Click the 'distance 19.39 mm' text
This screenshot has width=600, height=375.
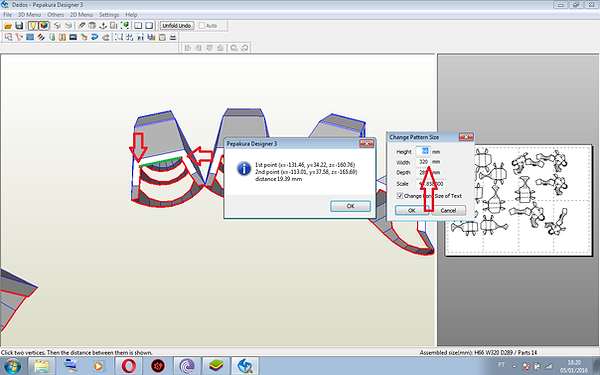point(279,179)
